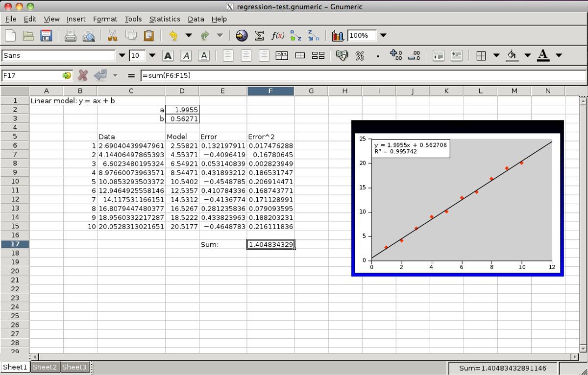Click the increase decimals icon

click(395, 56)
